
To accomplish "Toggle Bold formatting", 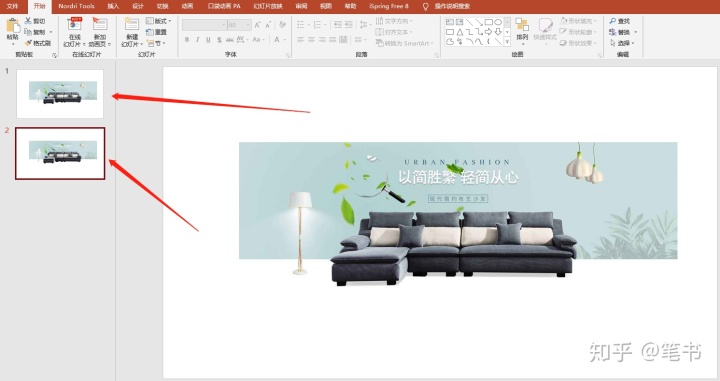I will 187,40.
